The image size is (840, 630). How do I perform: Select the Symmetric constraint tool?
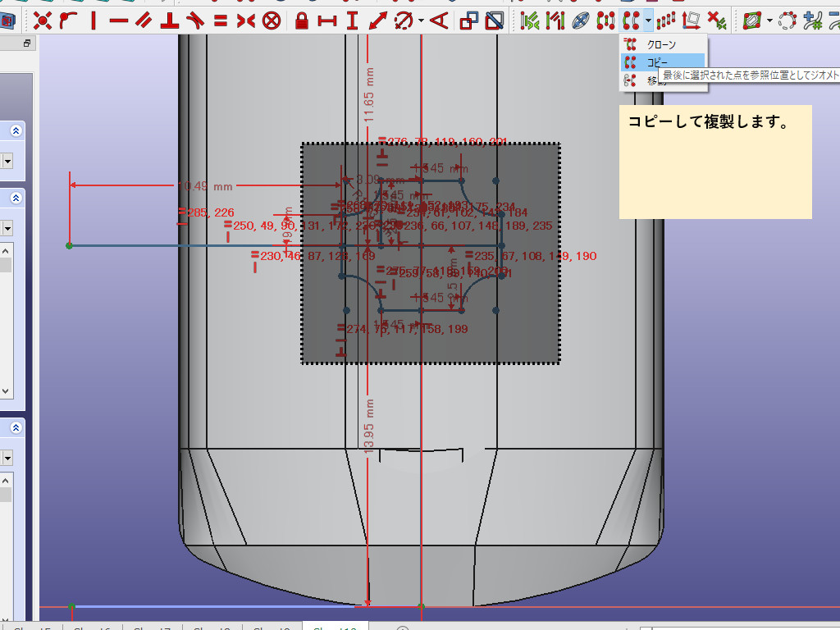point(245,21)
